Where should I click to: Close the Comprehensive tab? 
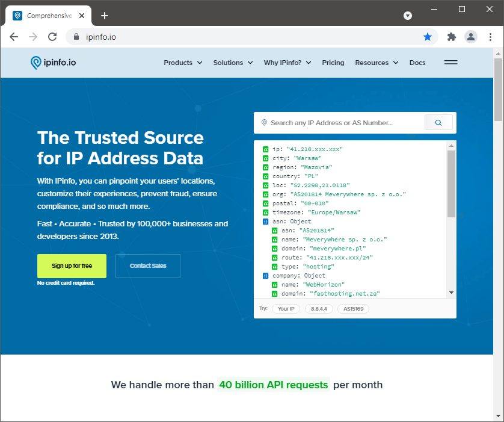(82, 16)
